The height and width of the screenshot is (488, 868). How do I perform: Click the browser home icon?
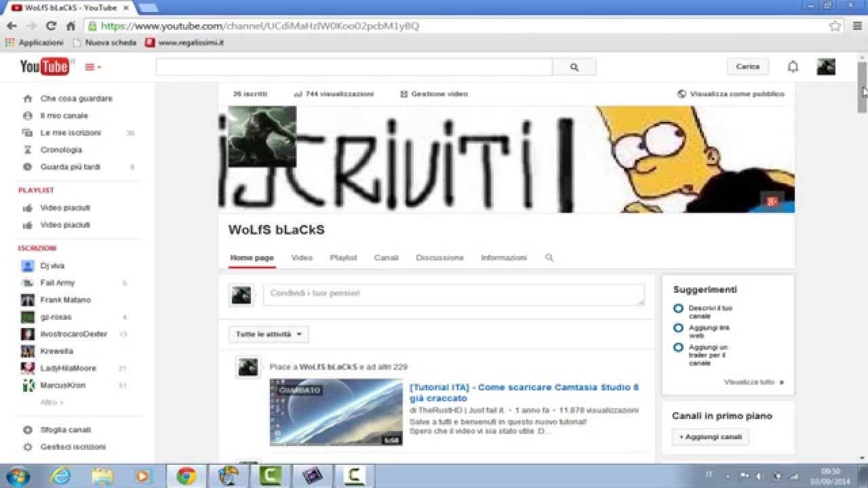[x=71, y=26]
